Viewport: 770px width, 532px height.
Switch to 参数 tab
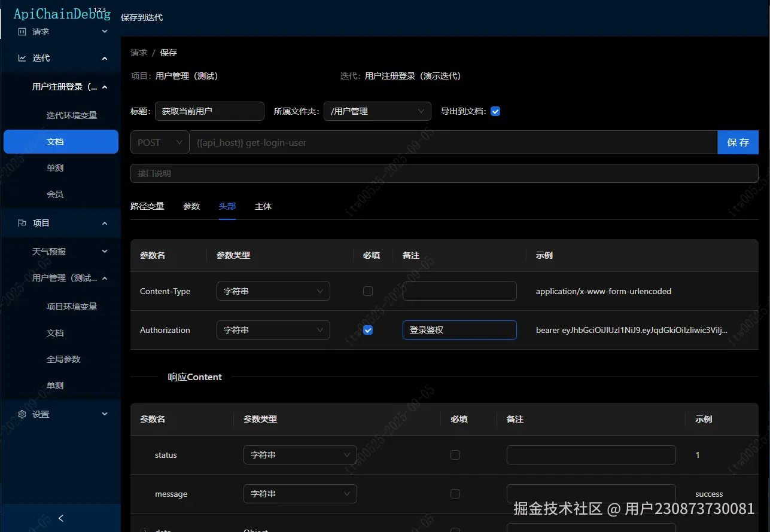[x=191, y=206]
